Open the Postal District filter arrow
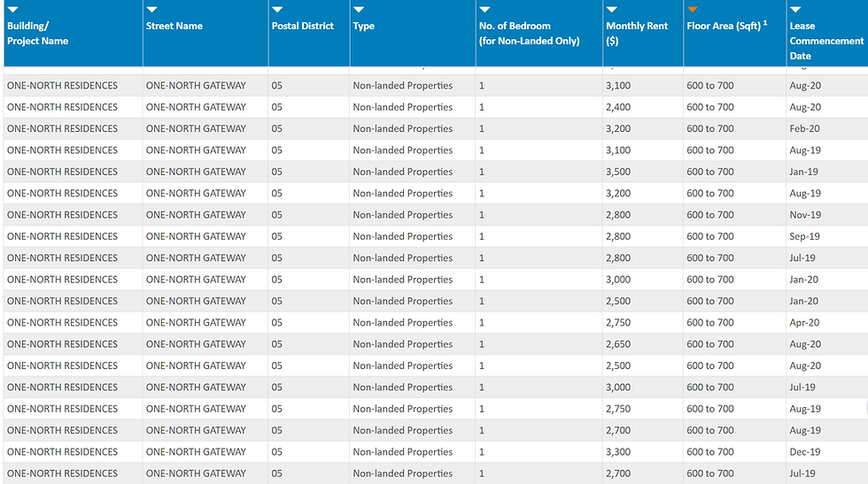This screenshot has height=484, width=868. click(x=277, y=10)
